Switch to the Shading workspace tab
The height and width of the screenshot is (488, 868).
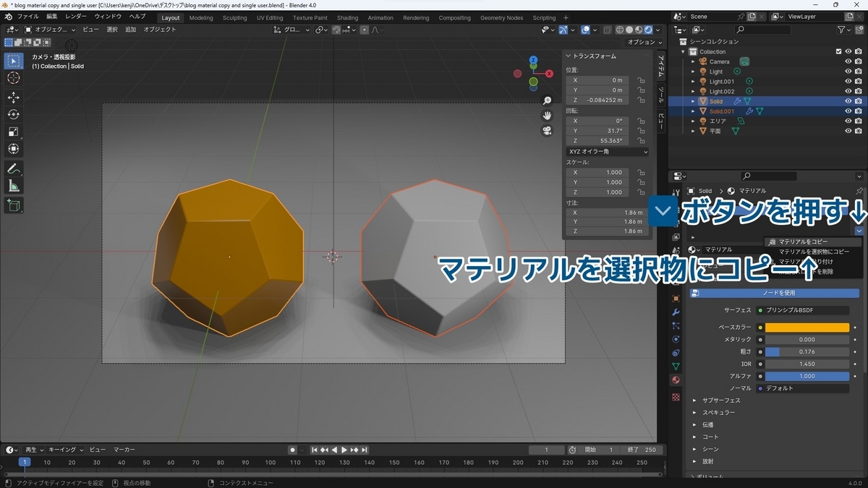coord(347,17)
